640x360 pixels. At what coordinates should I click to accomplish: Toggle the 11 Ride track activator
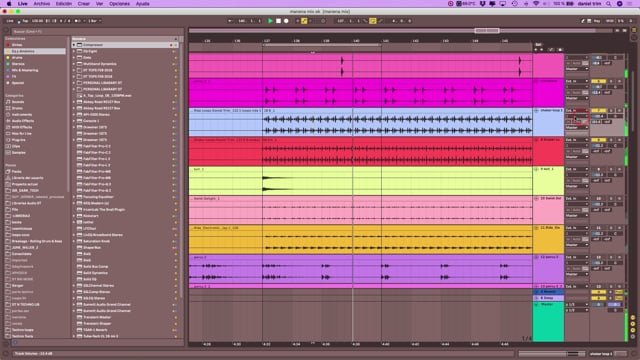tap(598, 228)
